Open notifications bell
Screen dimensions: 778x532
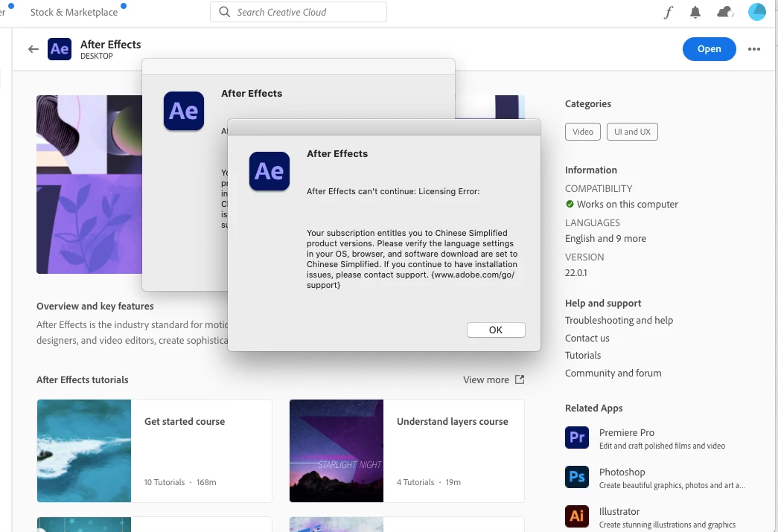tap(695, 12)
